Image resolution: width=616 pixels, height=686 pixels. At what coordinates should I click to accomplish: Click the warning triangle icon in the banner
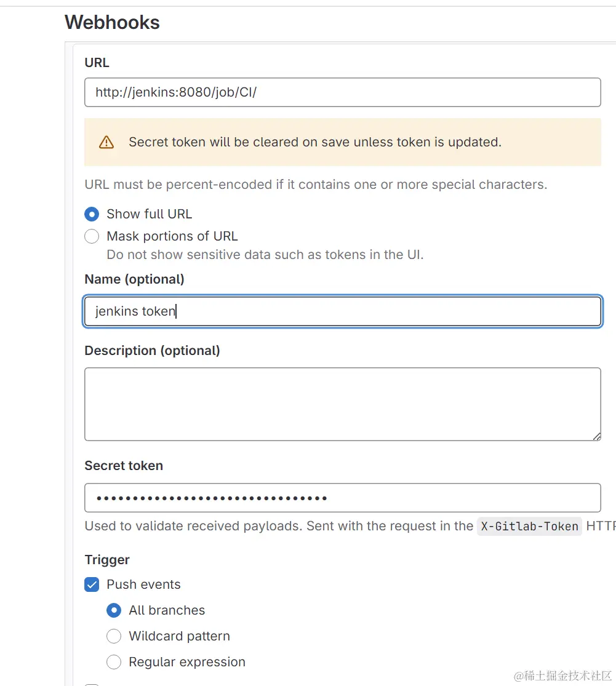point(106,143)
